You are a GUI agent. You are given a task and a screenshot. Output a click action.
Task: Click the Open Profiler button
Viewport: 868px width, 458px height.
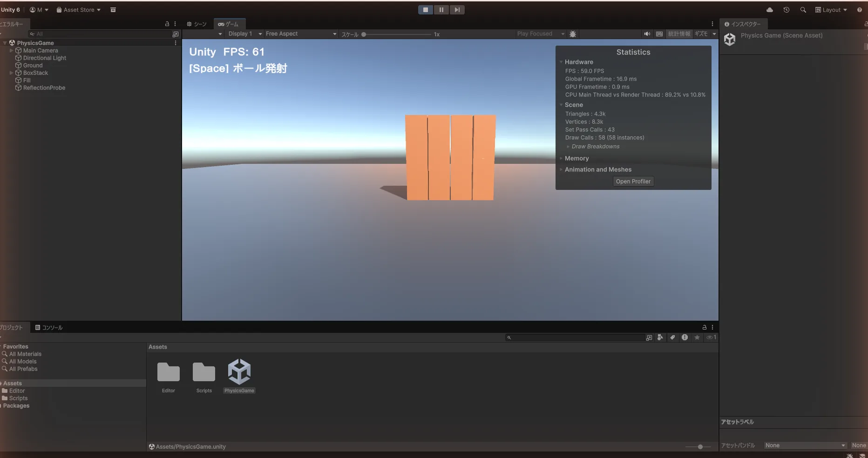tap(633, 182)
